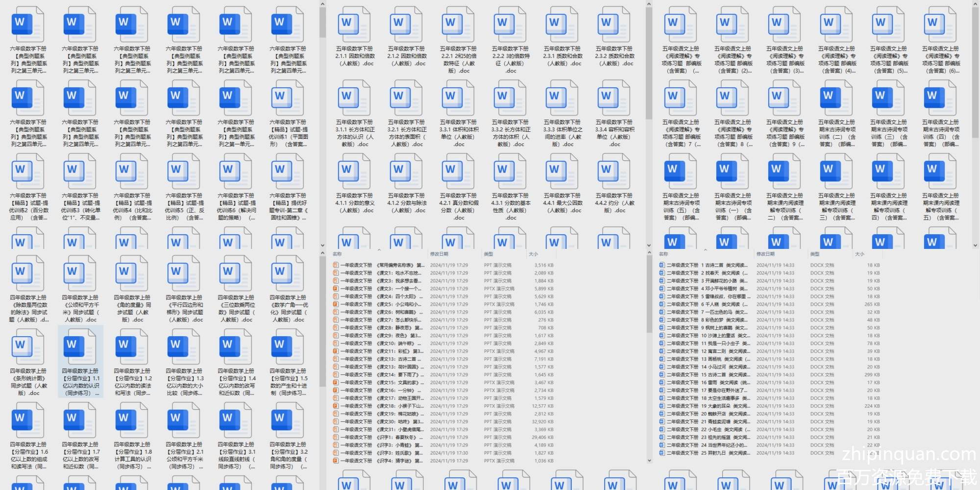Select 《识字1：春夏秋冬》 file name
Viewport: 980px width, 490px height.
tap(382, 438)
